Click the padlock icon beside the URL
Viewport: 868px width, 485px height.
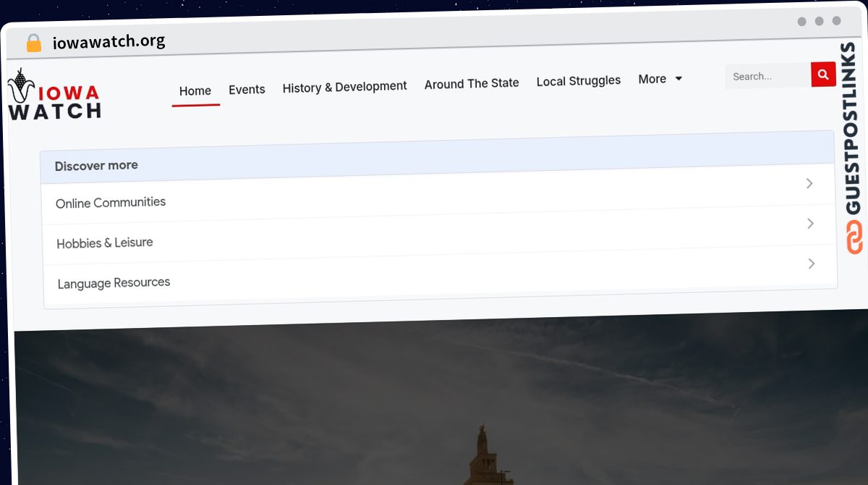click(x=34, y=43)
